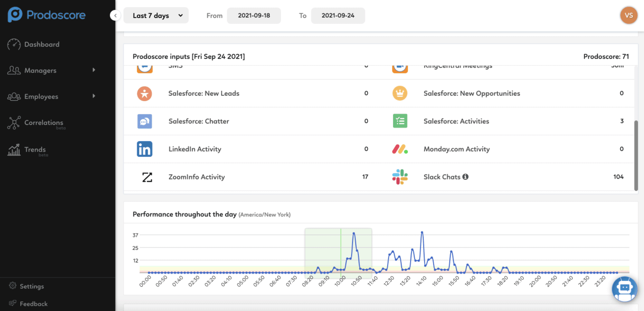Click the 37 y-axis label
644x311 pixels.
(135, 235)
